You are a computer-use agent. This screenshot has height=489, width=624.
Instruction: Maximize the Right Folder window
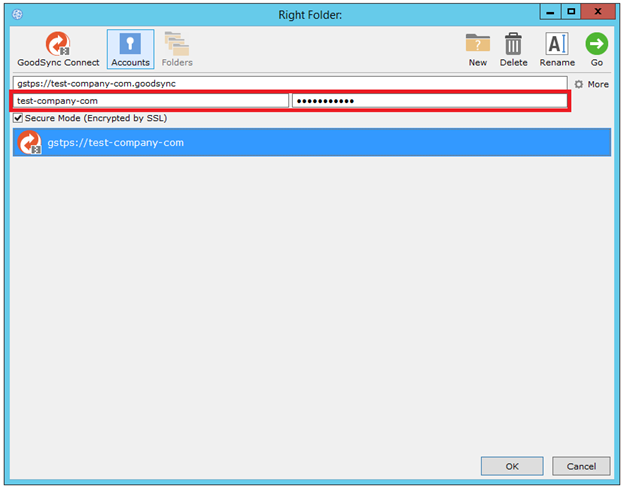pos(571,11)
